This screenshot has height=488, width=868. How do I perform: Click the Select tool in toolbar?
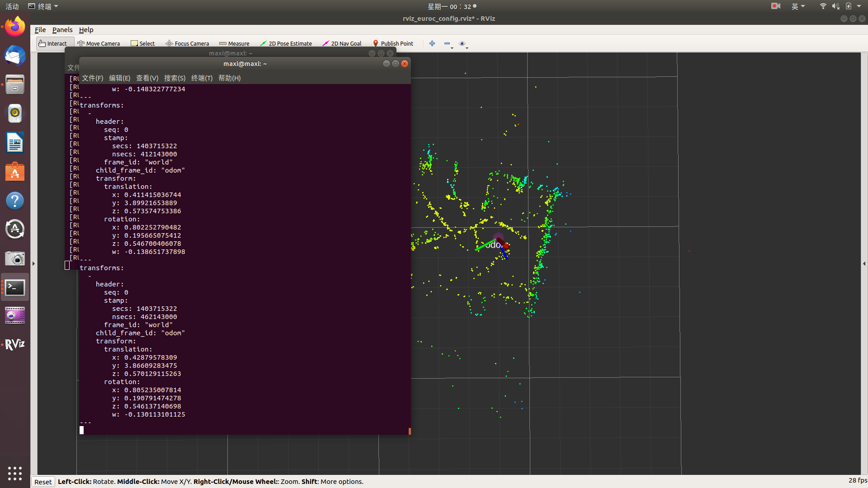click(x=143, y=43)
